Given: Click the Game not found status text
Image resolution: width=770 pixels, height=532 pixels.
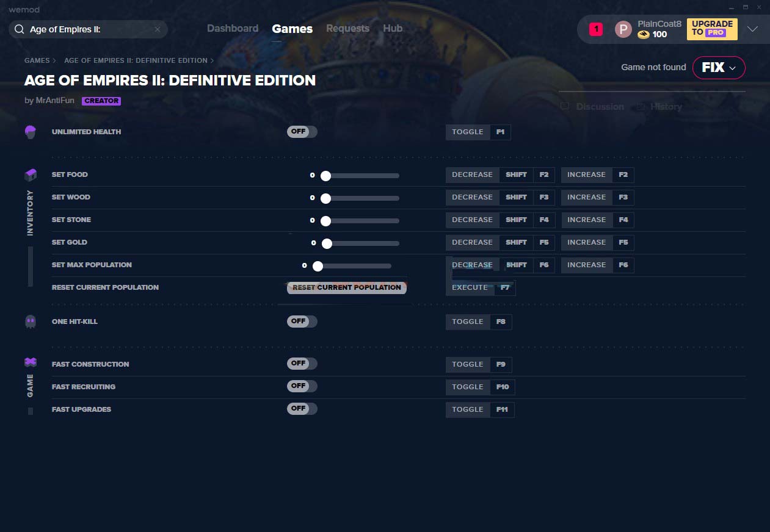Looking at the screenshot, I should point(653,67).
